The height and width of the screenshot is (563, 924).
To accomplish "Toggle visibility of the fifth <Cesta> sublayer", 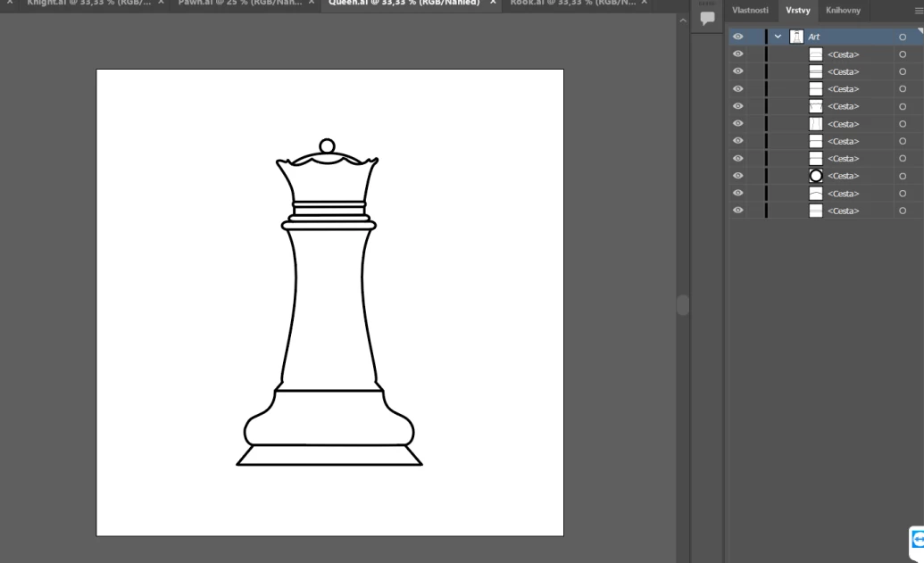I will point(737,123).
